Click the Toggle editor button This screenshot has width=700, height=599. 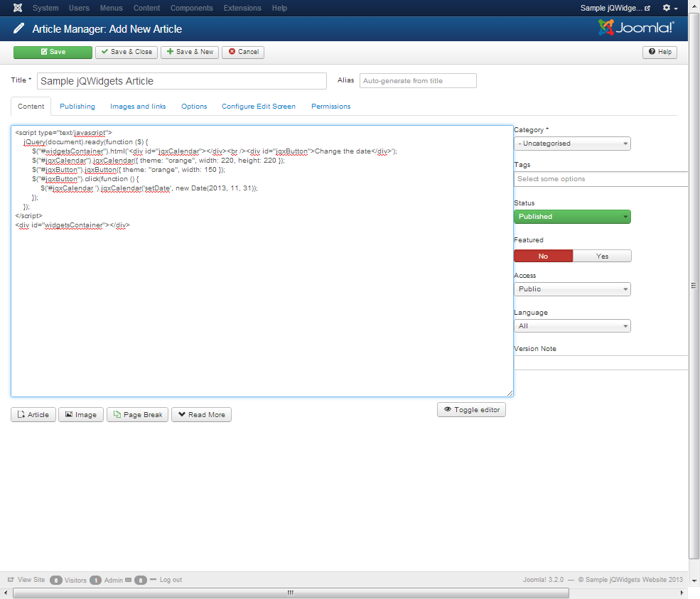tap(471, 410)
